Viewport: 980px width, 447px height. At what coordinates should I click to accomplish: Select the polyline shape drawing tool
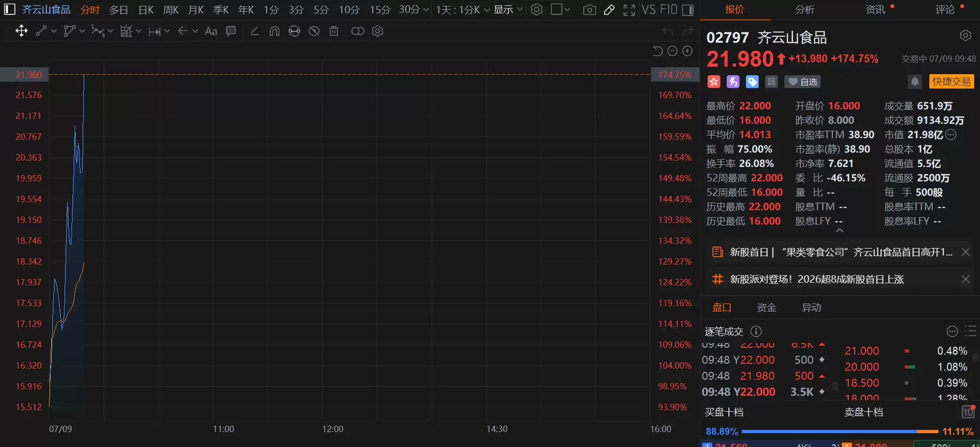coord(69,31)
